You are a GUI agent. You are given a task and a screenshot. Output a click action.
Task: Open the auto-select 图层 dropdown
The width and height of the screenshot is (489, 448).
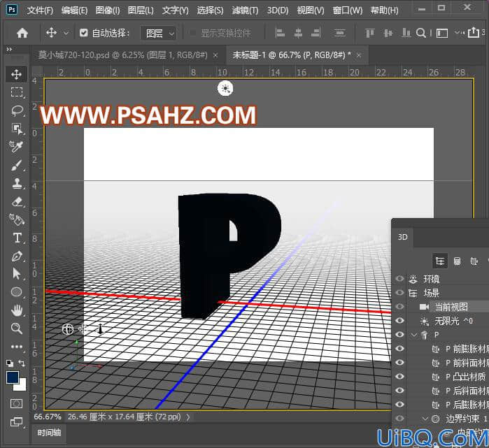click(x=158, y=33)
